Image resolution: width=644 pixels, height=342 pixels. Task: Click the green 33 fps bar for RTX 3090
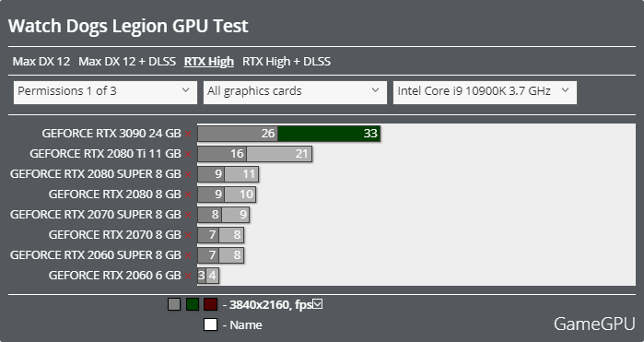coord(329,134)
